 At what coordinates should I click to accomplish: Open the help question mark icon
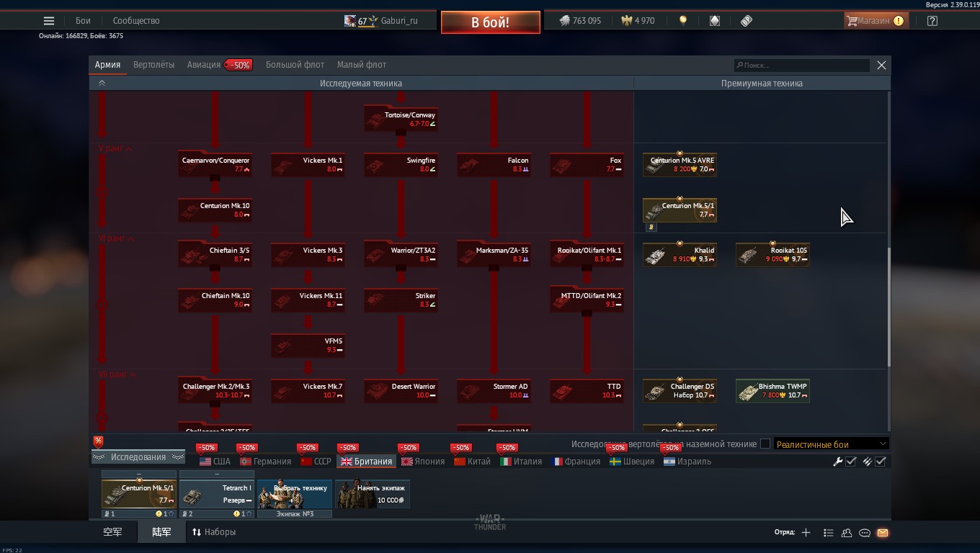932,21
